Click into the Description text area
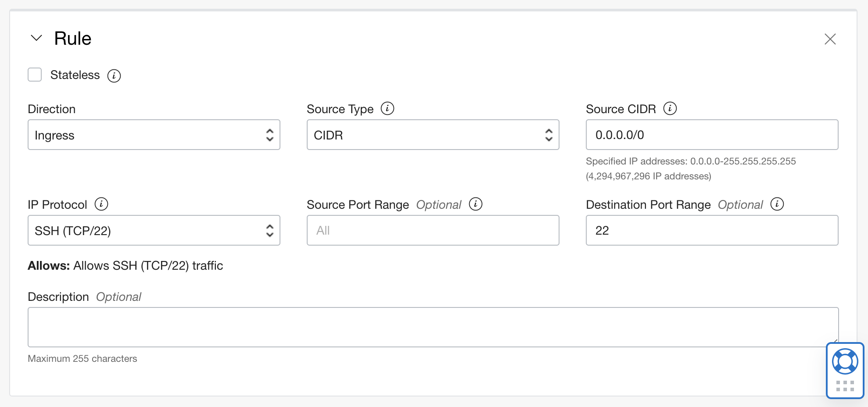Viewport: 868px width, 407px height. click(433, 327)
